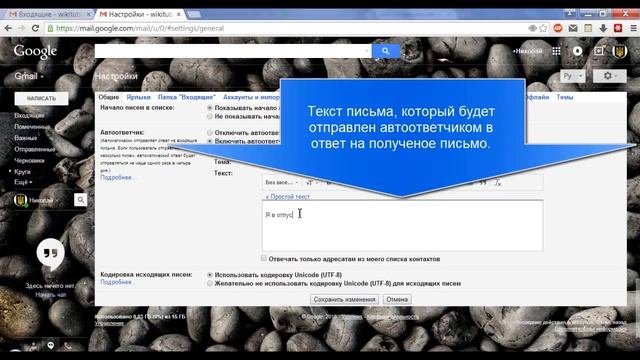
Task: Select 'Включить автоответчик' radio option
Action: click(210, 141)
